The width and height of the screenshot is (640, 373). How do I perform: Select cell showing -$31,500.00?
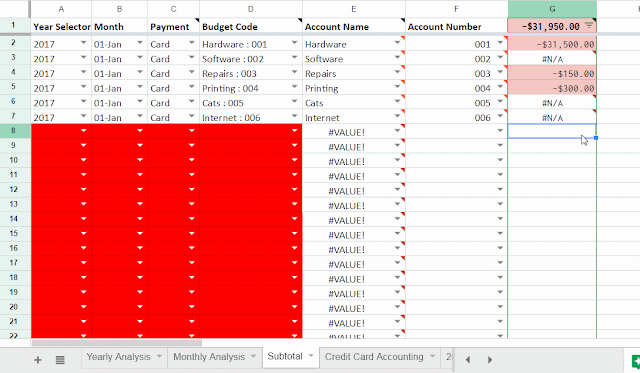(x=552, y=44)
